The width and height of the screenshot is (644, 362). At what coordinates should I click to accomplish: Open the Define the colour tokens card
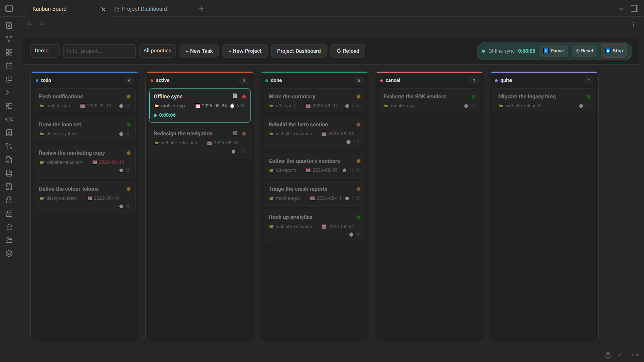point(85,197)
